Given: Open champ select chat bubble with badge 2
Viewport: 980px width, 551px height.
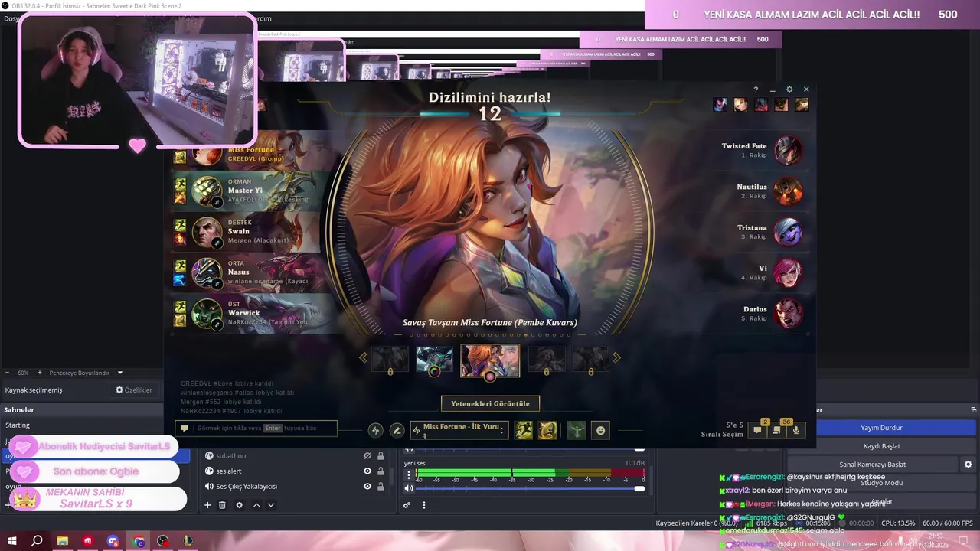Looking at the screenshot, I should (x=757, y=430).
